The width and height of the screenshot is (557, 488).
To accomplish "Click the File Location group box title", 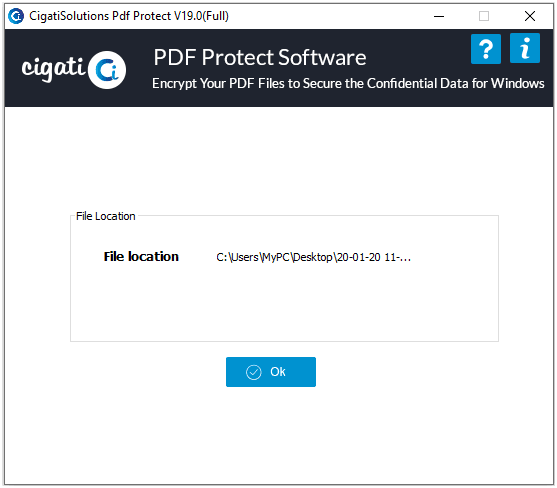I will (x=106, y=216).
